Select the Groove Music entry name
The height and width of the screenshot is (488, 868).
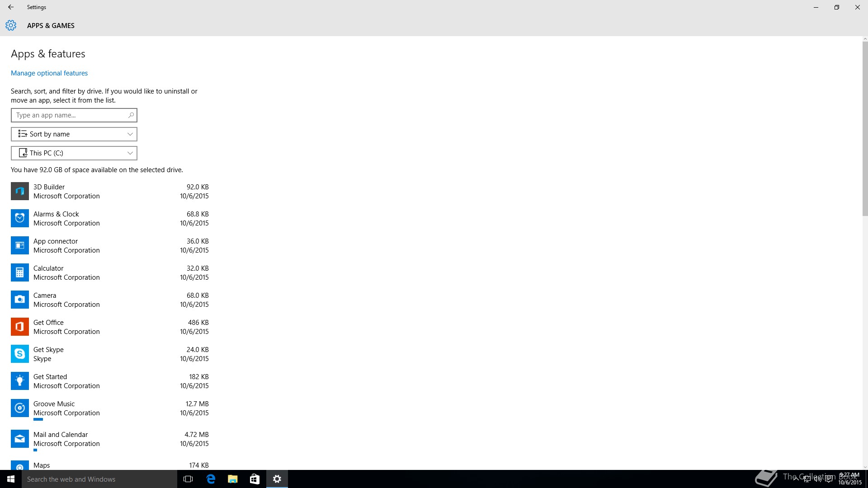[54, 404]
